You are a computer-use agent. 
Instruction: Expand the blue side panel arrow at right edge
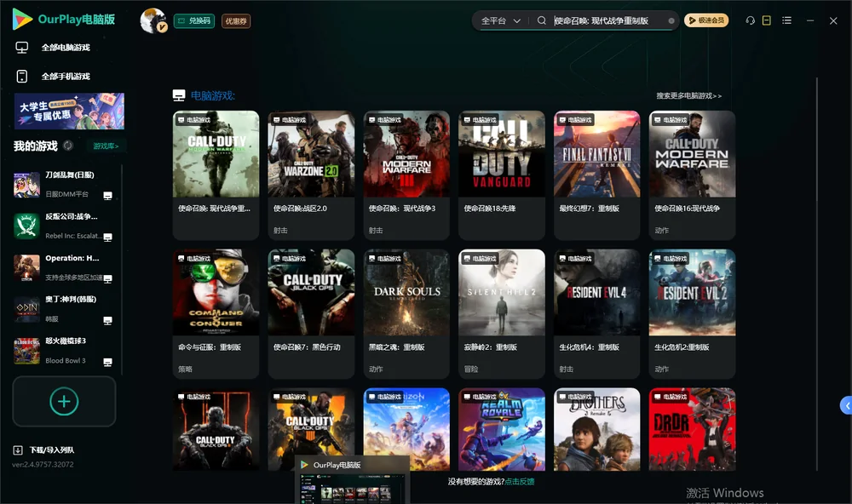click(x=847, y=406)
